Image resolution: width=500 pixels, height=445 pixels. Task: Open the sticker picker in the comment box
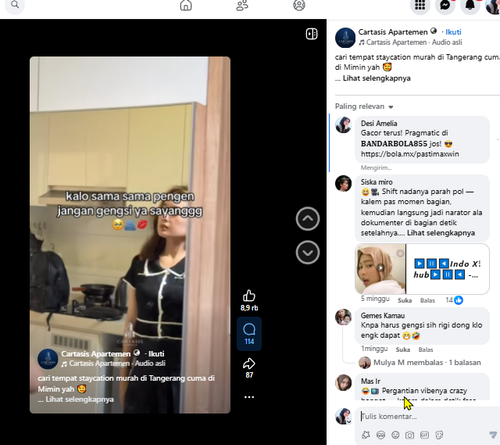point(439,435)
